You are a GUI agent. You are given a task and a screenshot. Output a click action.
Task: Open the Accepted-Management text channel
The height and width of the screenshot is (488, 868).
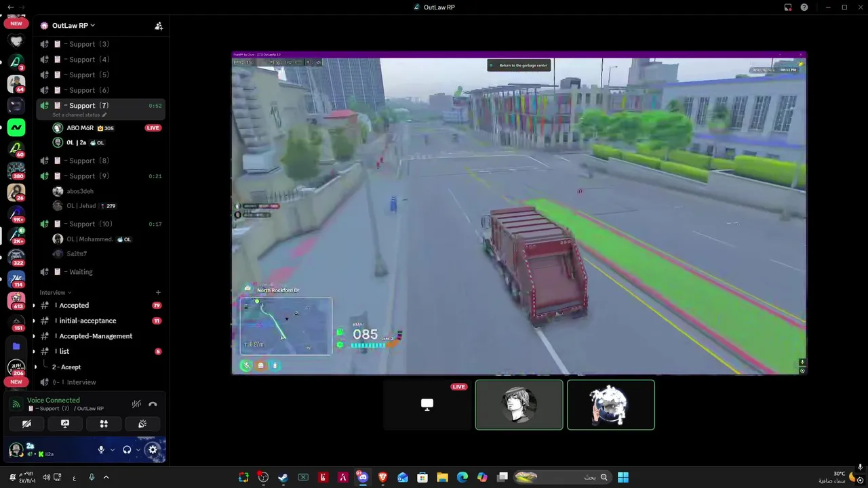click(x=100, y=336)
